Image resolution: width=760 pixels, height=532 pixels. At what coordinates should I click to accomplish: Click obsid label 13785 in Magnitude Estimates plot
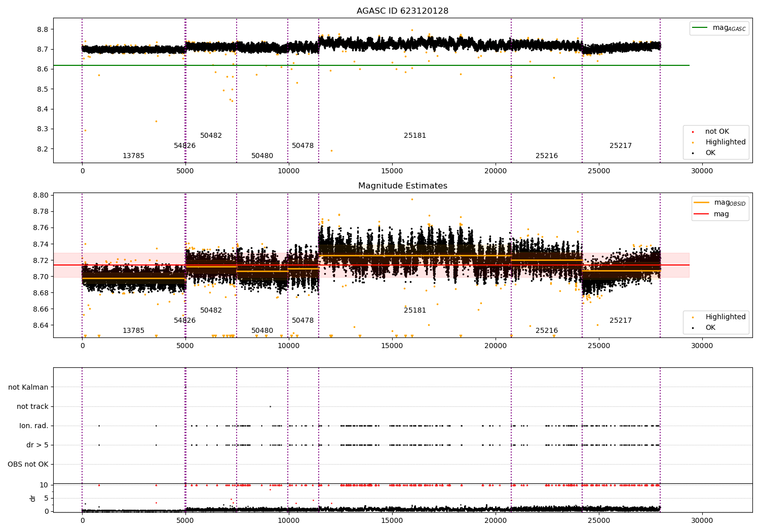click(133, 331)
